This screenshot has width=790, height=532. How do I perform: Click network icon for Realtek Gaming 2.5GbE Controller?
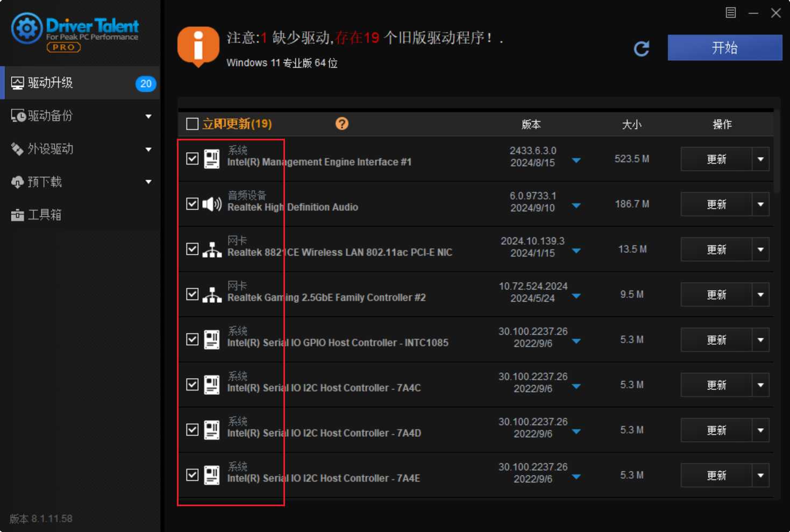[212, 295]
